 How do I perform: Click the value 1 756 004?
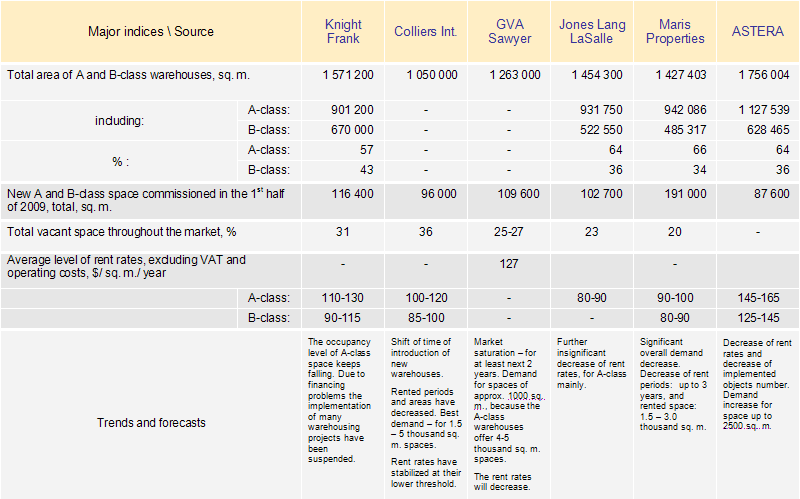764,75
